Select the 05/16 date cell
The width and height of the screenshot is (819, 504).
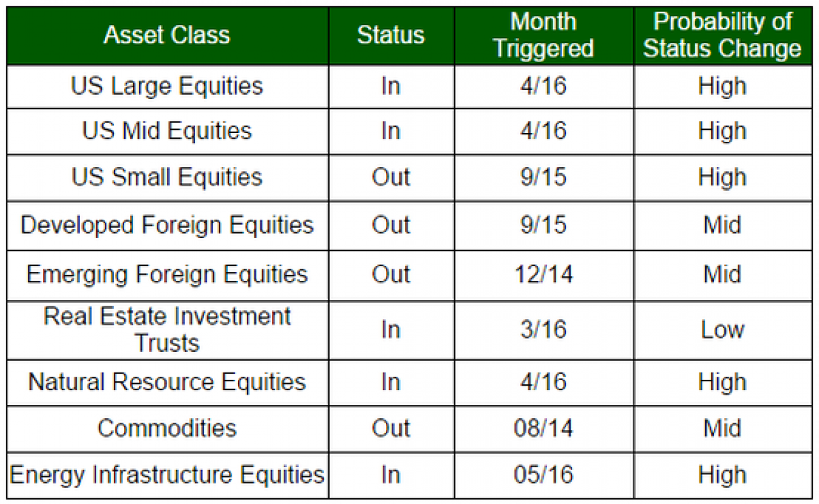point(544,475)
